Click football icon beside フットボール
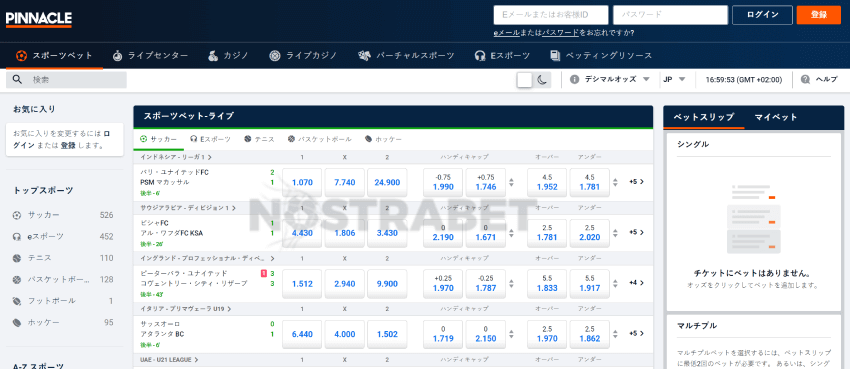 [17, 301]
